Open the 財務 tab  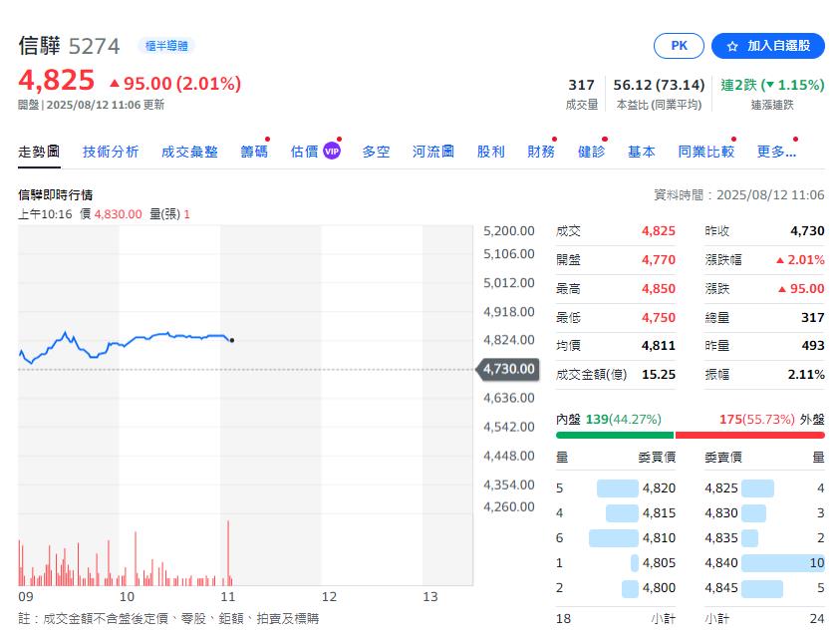point(541,152)
